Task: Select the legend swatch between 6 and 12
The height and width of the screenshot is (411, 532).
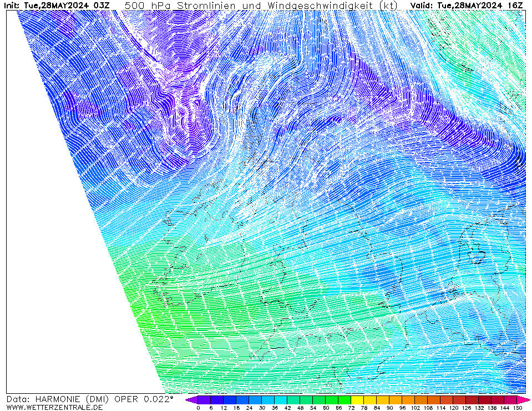Action: point(217,400)
